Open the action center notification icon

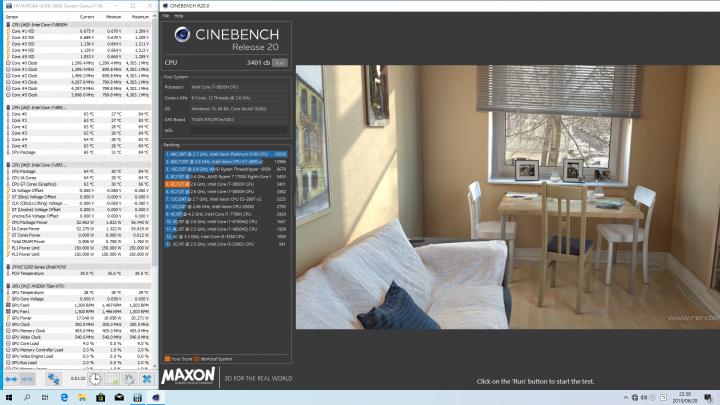click(709, 398)
